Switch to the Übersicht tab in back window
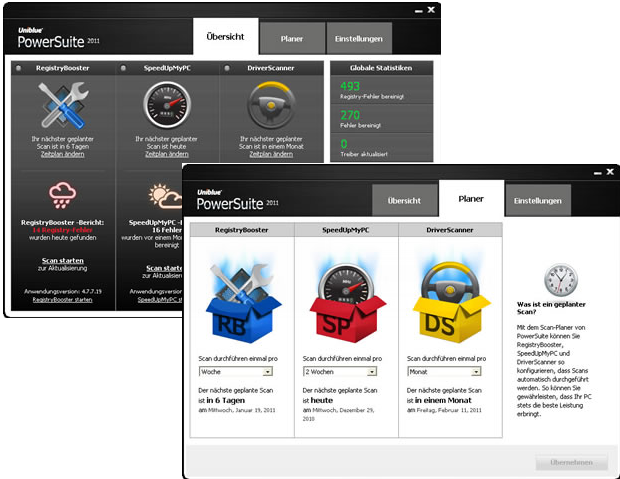The image size is (620, 479). (225, 36)
